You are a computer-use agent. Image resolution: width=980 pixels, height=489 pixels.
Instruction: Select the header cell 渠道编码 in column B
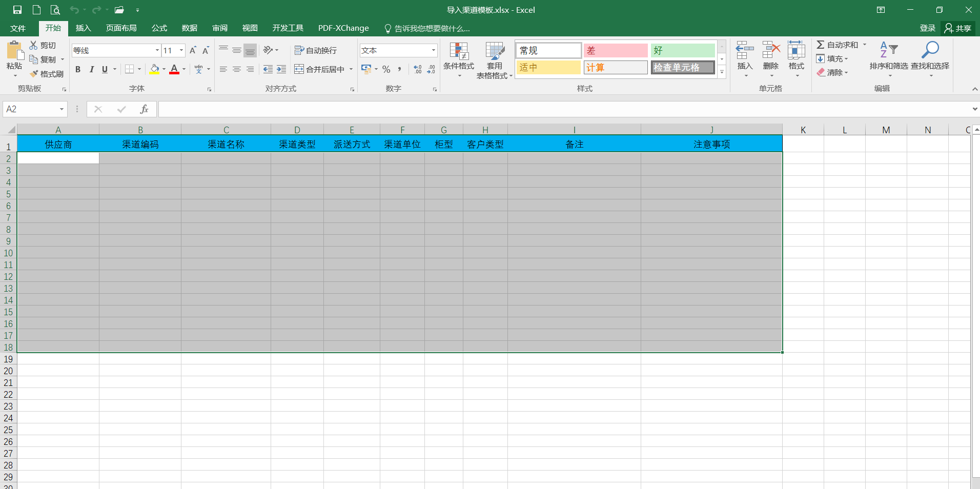click(140, 145)
